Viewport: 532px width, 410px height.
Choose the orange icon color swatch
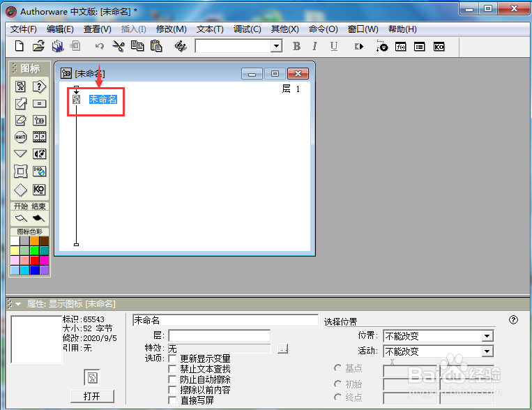tap(34, 241)
